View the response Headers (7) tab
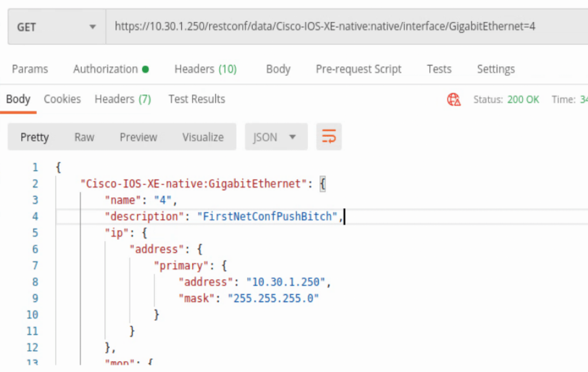The image size is (588, 372). [x=123, y=99]
